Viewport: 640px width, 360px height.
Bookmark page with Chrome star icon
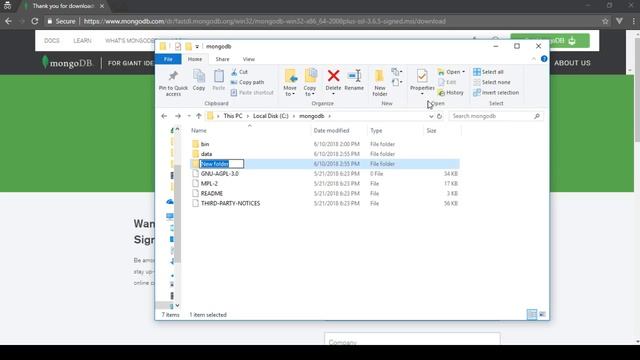[x=605, y=21]
